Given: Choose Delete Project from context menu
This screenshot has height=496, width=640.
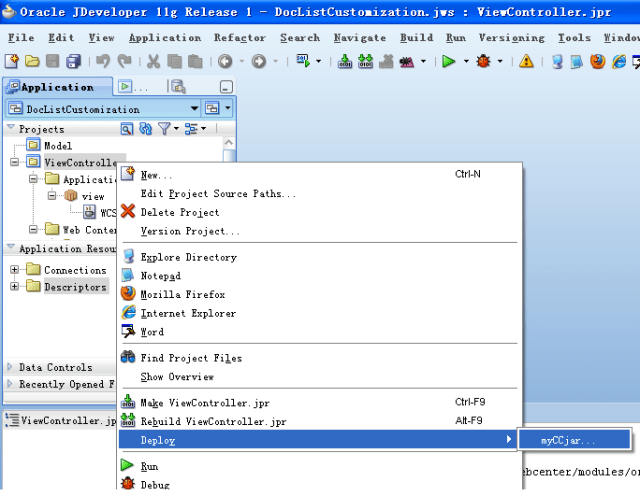Looking at the screenshot, I should click(180, 212).
